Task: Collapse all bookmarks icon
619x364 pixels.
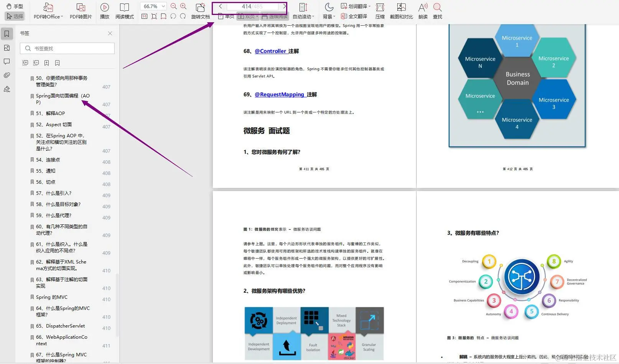Action: coord(36,63)
